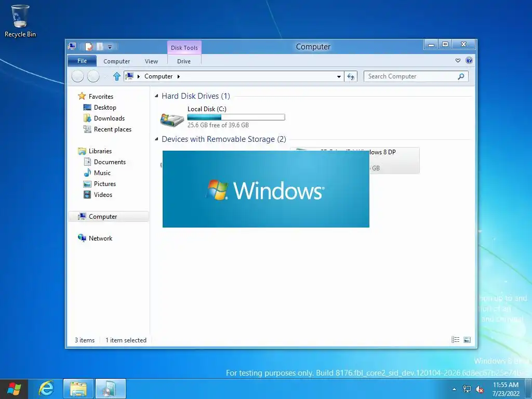Click the Computer system icon in the title bar

(72, 46)
